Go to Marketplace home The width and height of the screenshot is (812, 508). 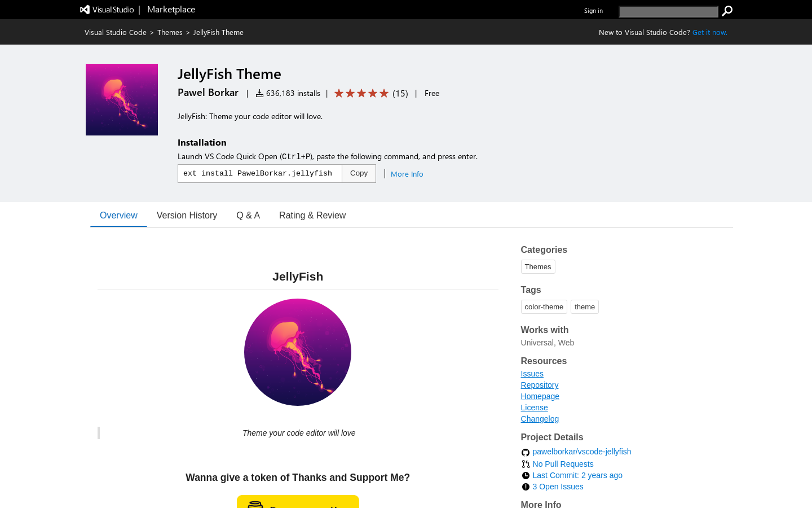tap(171, 10)
